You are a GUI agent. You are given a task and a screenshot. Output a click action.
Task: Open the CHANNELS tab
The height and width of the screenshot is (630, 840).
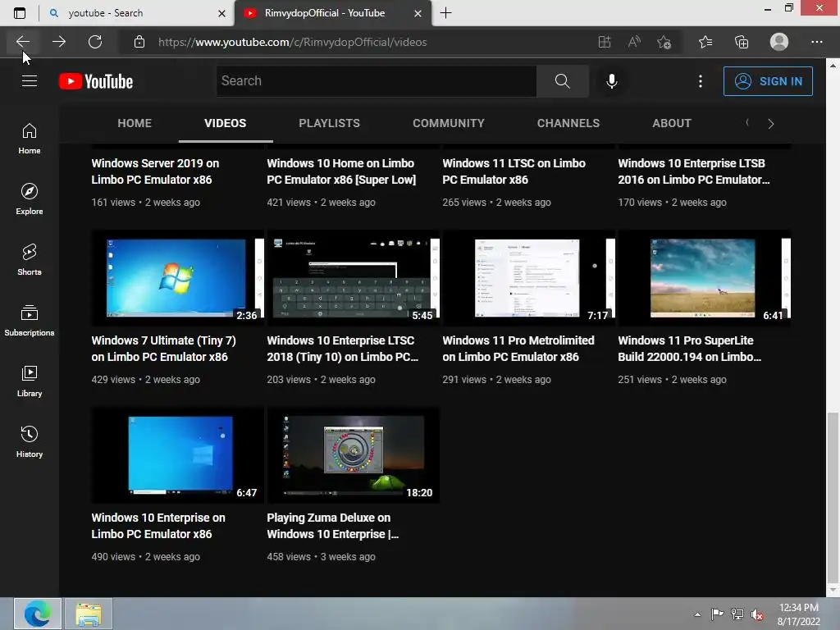coord(568,123)
